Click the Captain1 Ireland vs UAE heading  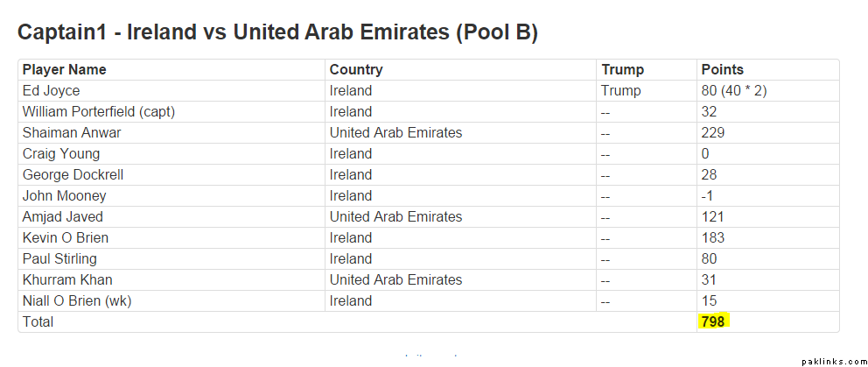[277, 33]
